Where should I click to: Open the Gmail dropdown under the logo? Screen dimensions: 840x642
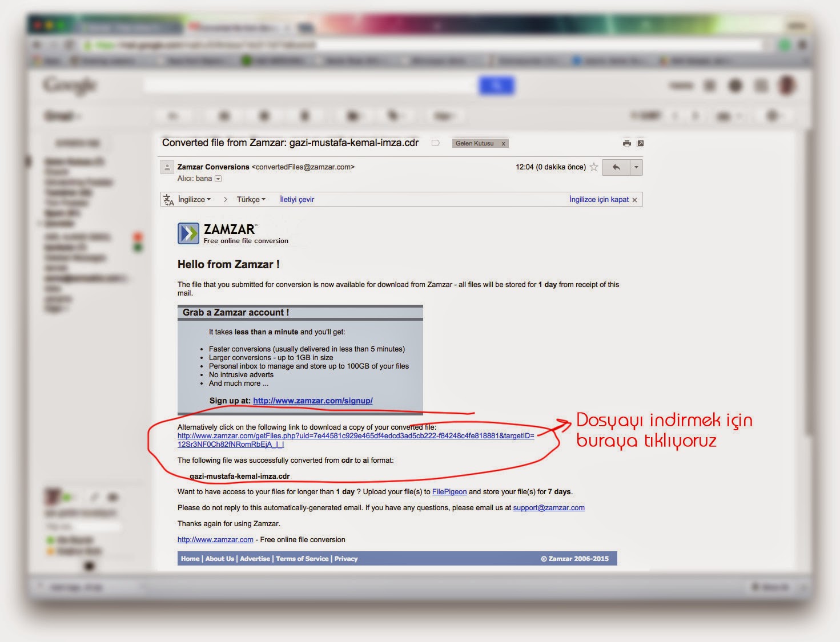(x=63, y=116)
